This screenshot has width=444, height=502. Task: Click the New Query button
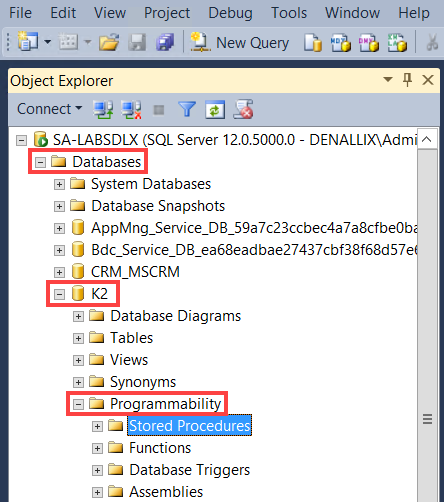tap(239, 42)
